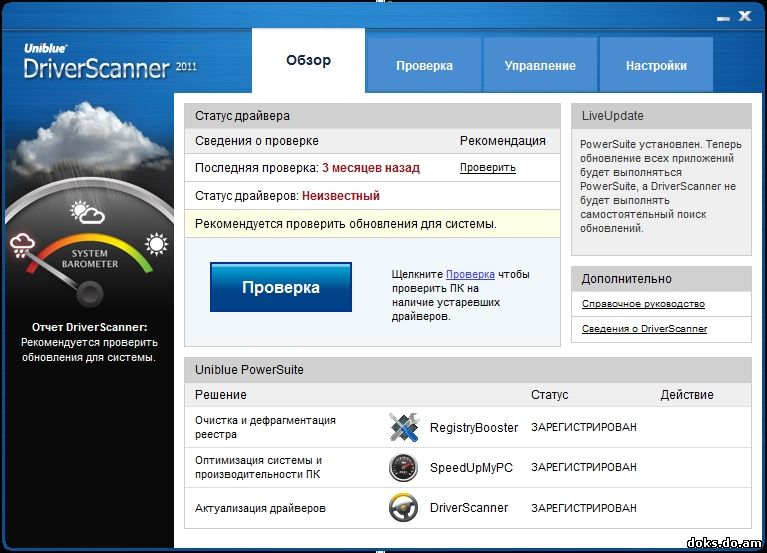
Task: Click the 'Решение' column header
Action: pos(221,395)
